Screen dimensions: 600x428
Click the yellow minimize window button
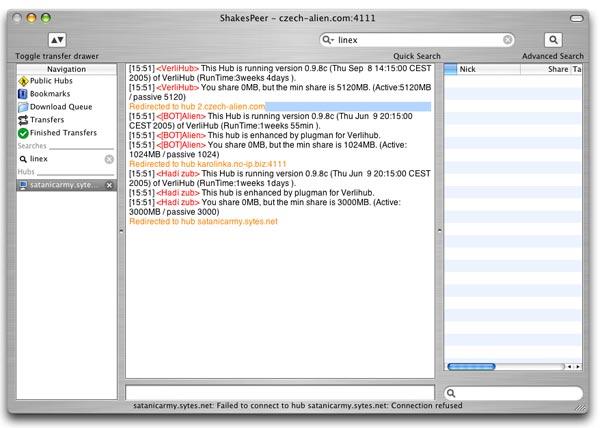[31, 18]
